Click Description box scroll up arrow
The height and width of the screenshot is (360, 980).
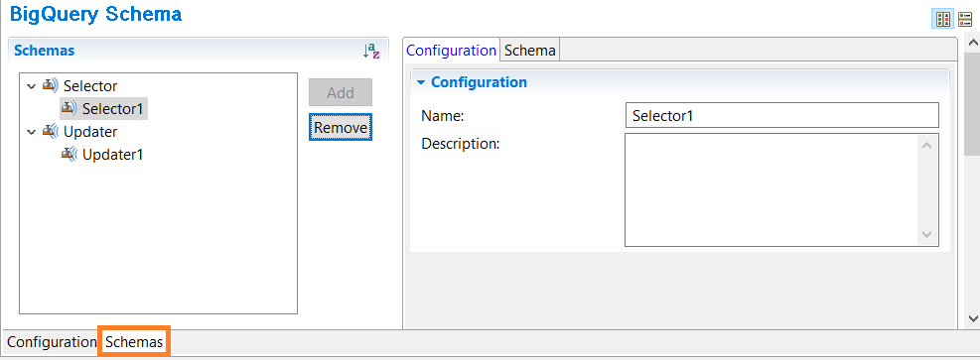pyautogui.click(x=926, y=146)
